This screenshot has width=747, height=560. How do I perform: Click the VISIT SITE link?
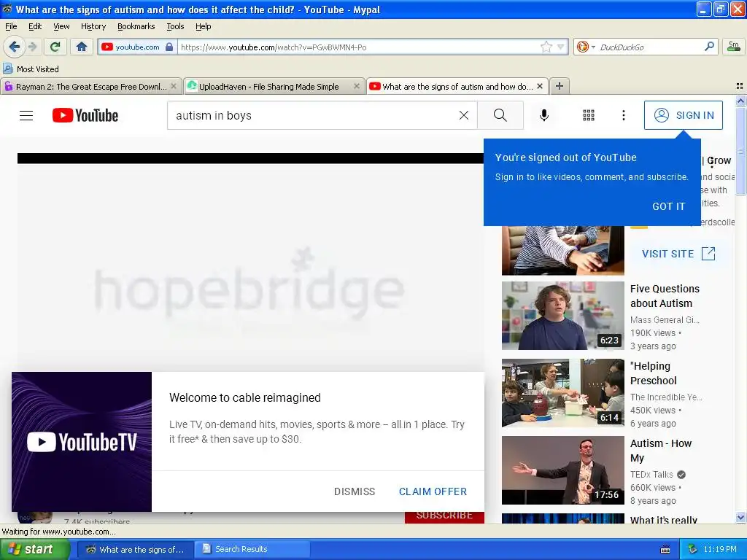tap(678, 253)
